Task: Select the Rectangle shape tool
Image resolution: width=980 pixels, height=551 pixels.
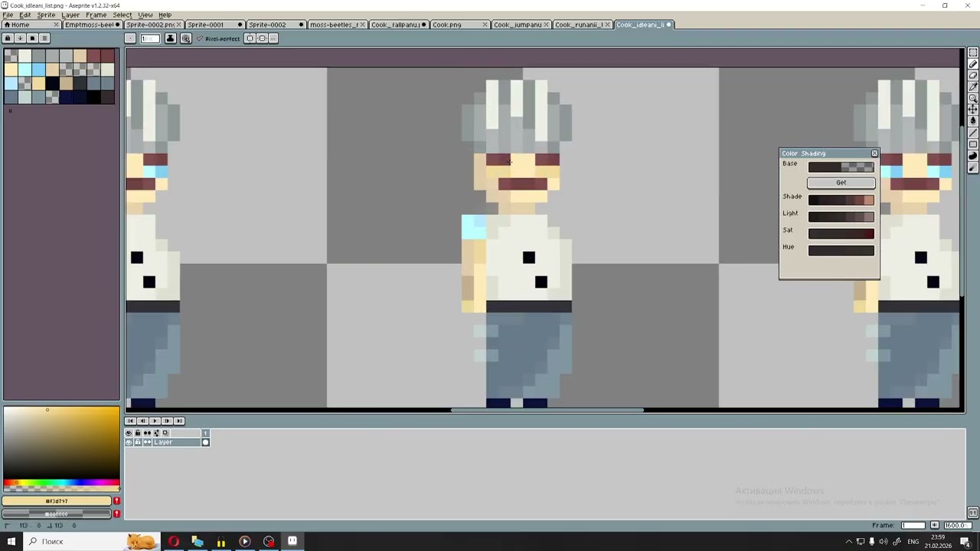Action: click(973, 145)
